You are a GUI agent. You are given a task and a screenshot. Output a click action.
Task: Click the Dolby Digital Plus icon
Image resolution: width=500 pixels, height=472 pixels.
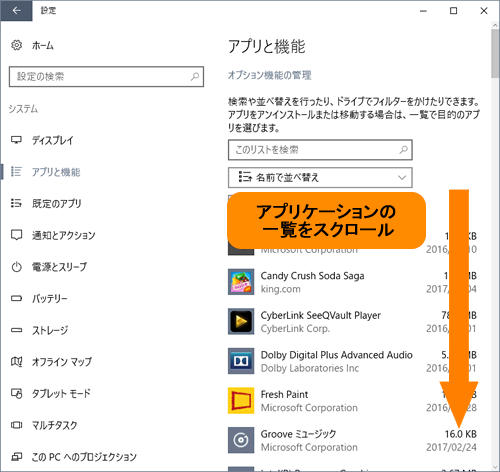click(241, 361)
